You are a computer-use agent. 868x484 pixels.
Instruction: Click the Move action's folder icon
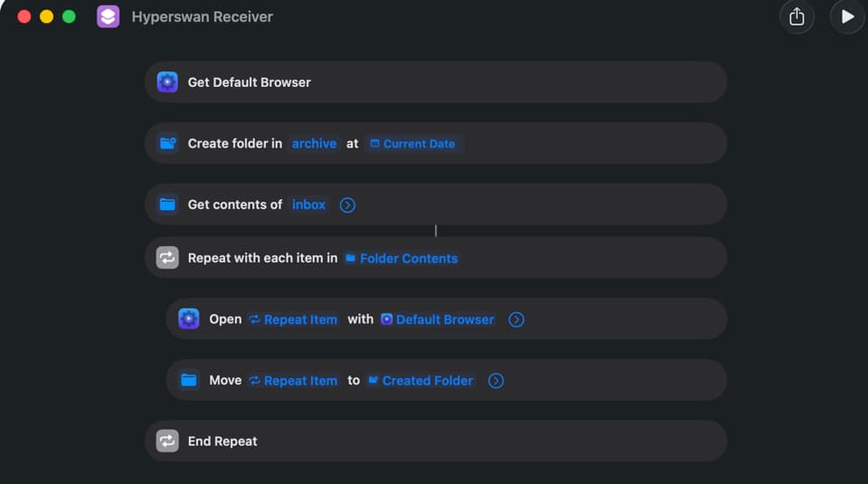point(189,380)
